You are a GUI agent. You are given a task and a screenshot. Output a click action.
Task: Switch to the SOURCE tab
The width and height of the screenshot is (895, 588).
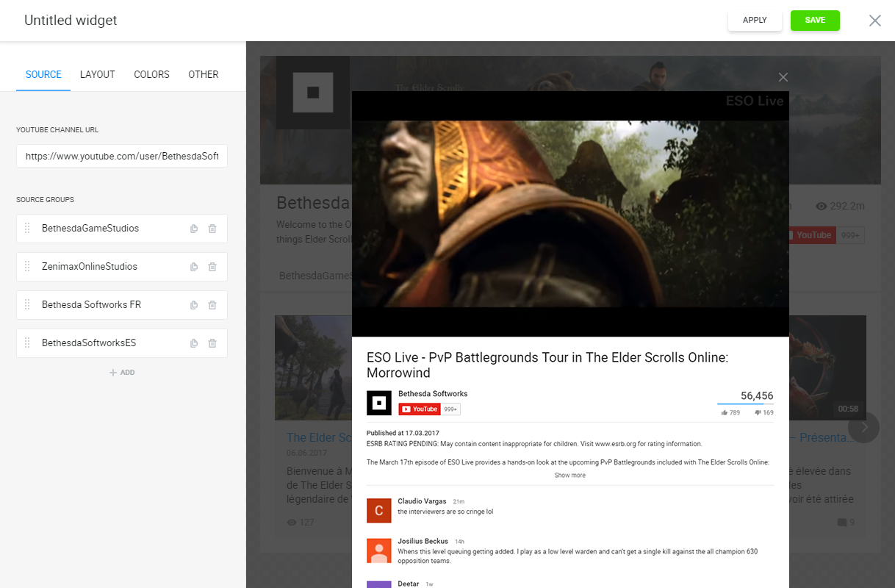tap(43, 74)
